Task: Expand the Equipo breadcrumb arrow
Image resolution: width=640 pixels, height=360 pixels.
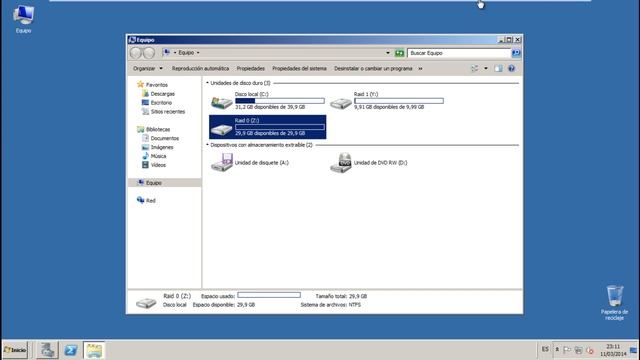Action: (x=198, y=53)
